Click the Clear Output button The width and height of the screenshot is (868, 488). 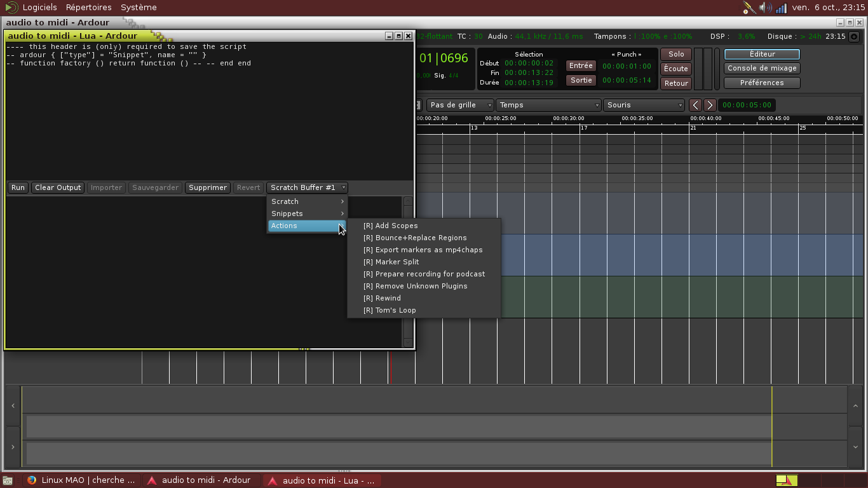(58, 187)
